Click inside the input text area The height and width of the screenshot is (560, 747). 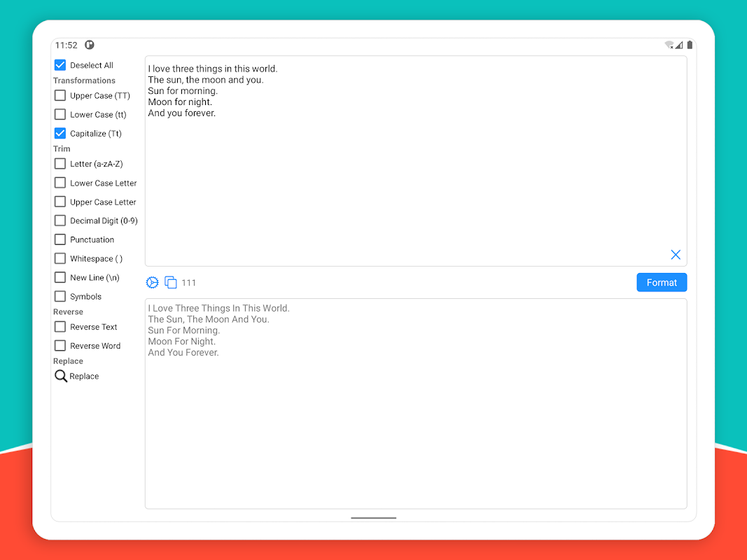coord(416,161)
